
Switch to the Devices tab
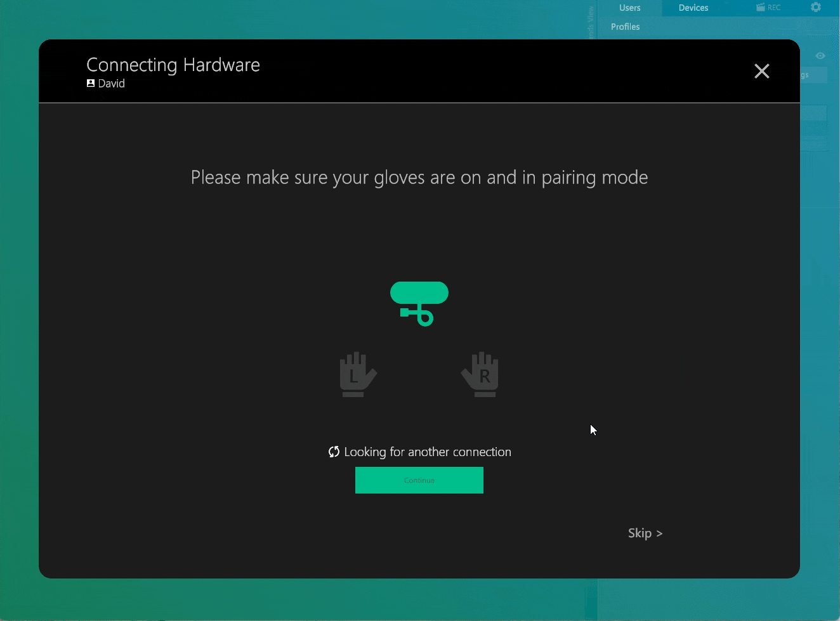(x=693, y=8)
